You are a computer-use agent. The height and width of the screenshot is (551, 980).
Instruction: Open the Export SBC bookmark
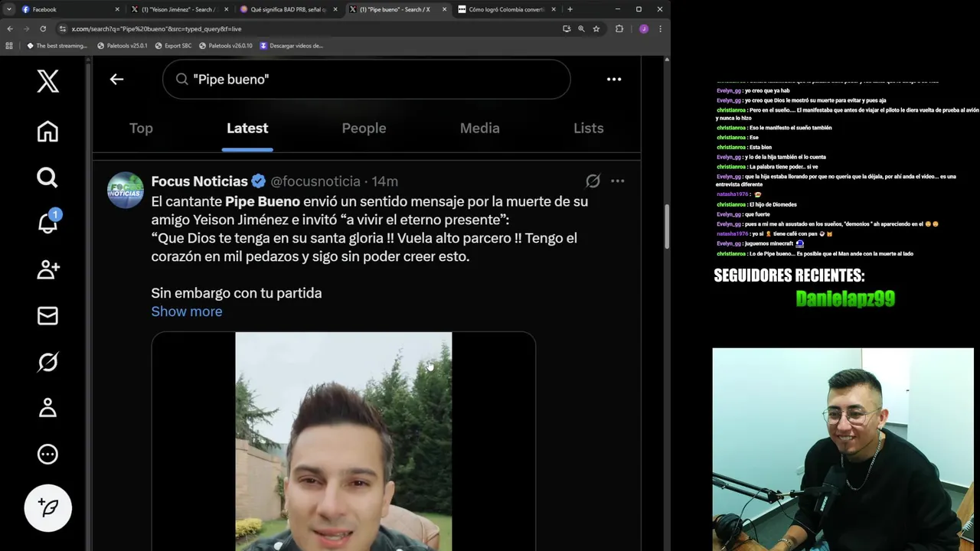tap(173, 46)
